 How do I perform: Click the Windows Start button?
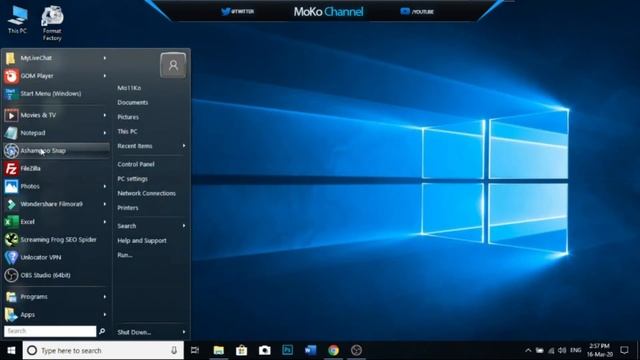11,350
